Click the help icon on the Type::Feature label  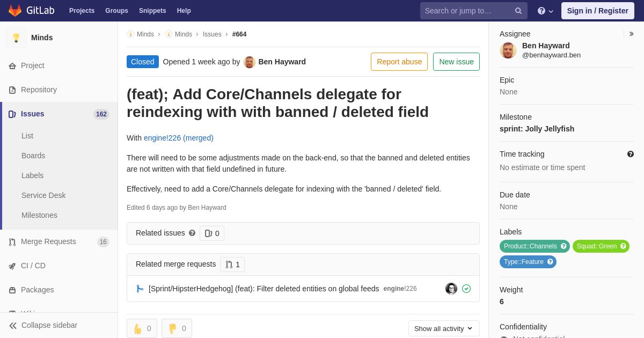[550, 262]
